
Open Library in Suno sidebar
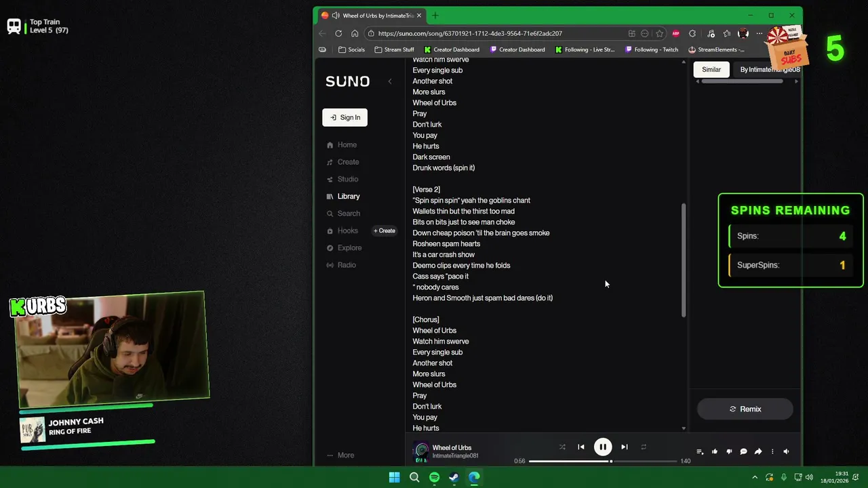click(342, 197)
